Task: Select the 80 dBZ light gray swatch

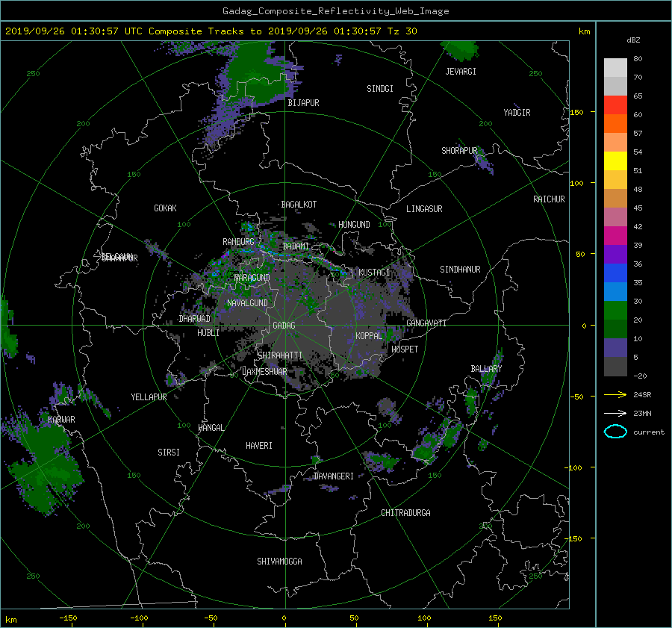Action: 615,67
